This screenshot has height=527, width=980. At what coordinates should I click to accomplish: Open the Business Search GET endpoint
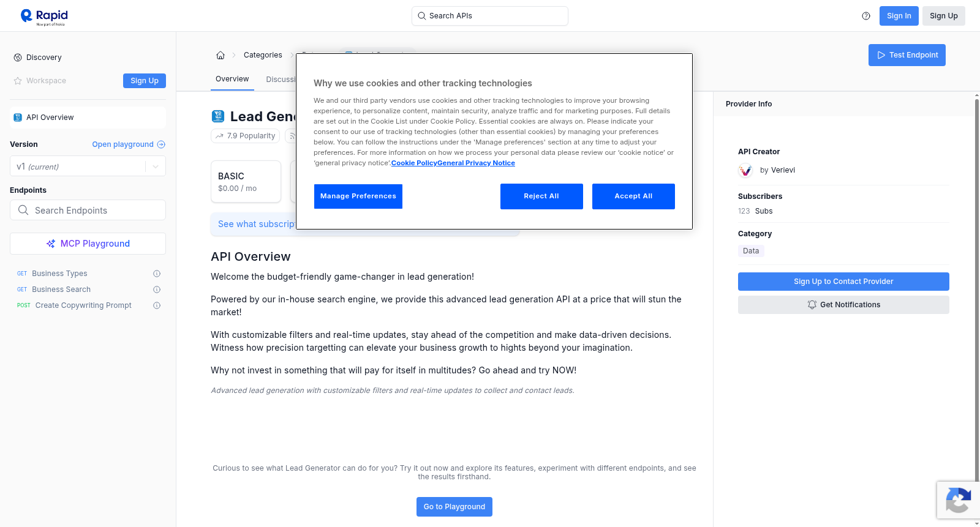pyautogui.click(x=61, y=290)
